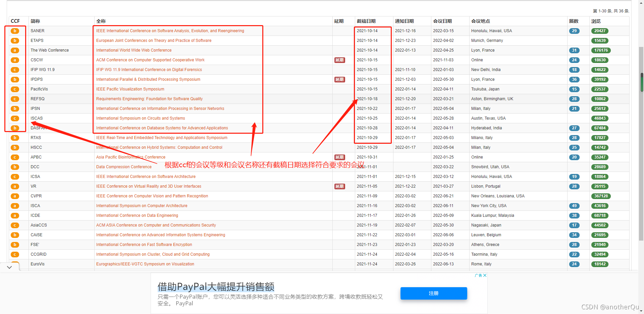Open the Eurographics/IEEE-VGTC Symposium link
The image size is (644, 314).
(x=145, y=264)
